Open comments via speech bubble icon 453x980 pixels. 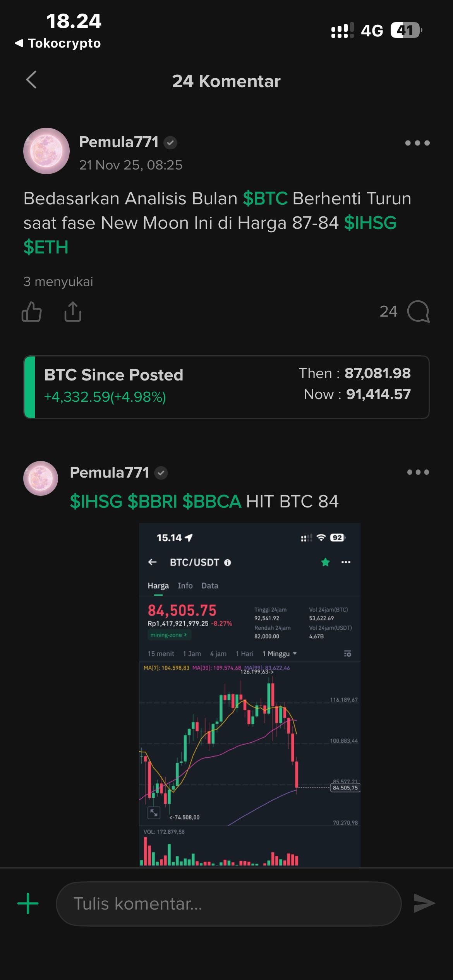pos(418,312)
